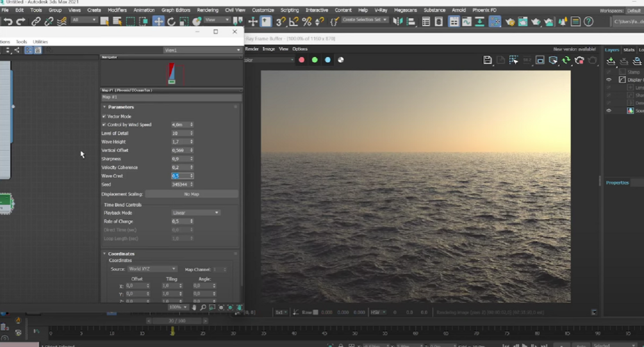This screenshot has height=347, width=644.
Task: Click the red channel circle in frame buffer
Action: (x=301, y=60)
